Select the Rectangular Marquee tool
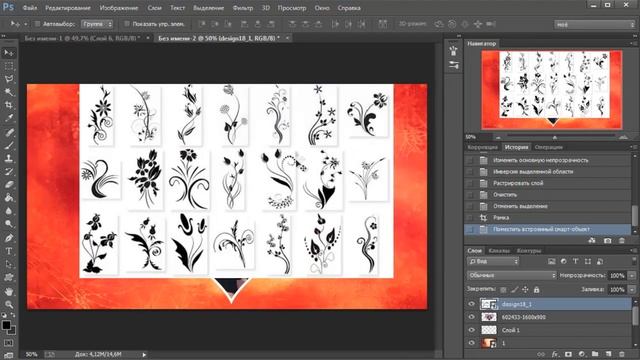Image resolution: width=640 pixels, height=360 pixels. coord(9,66)
